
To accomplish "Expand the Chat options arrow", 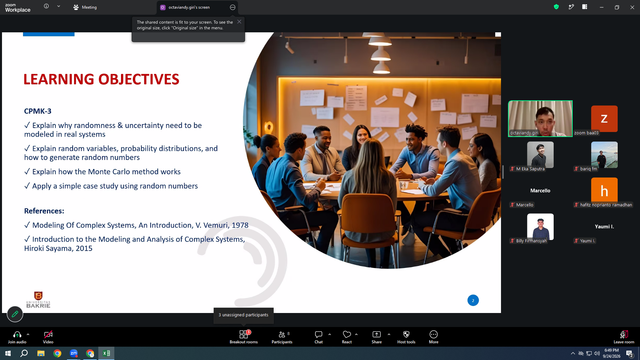I will tap(329, 334).
